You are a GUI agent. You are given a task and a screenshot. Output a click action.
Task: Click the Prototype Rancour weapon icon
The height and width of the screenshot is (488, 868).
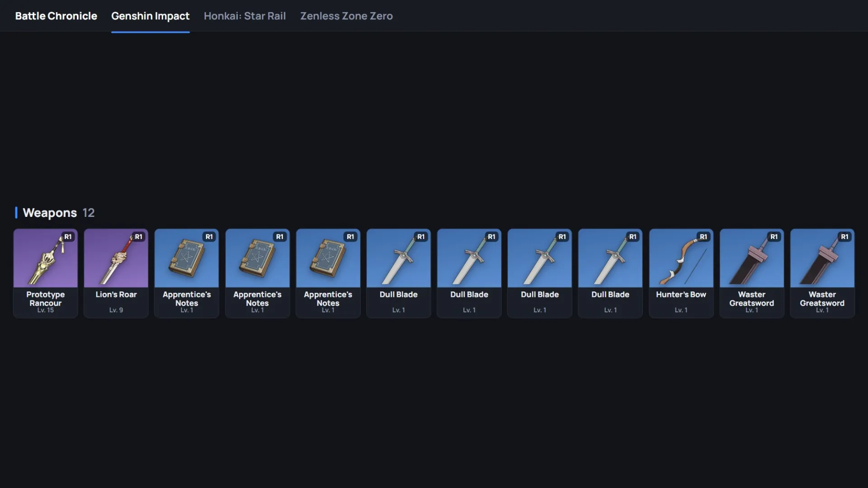46,258
